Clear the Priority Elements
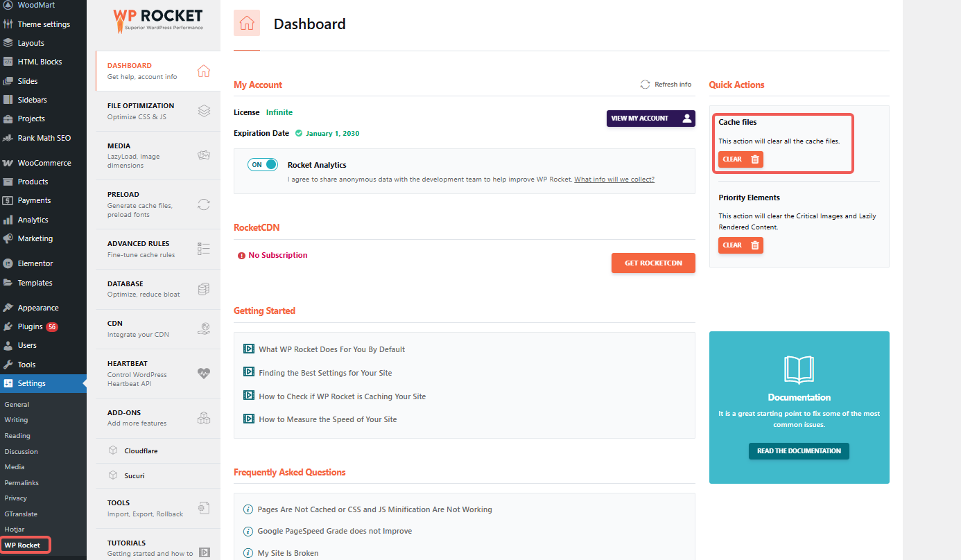 tap(741, 245)
